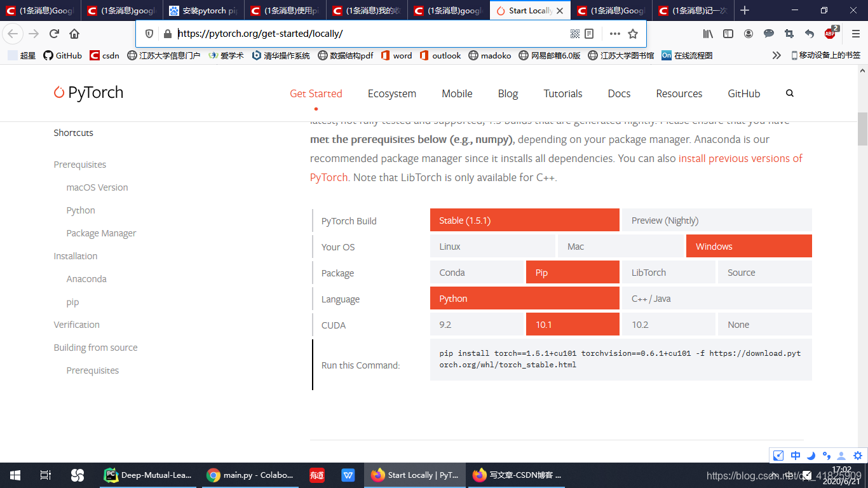
Task: Show the sidebars icon in toolbar
Action: click(x=728, y=34)
